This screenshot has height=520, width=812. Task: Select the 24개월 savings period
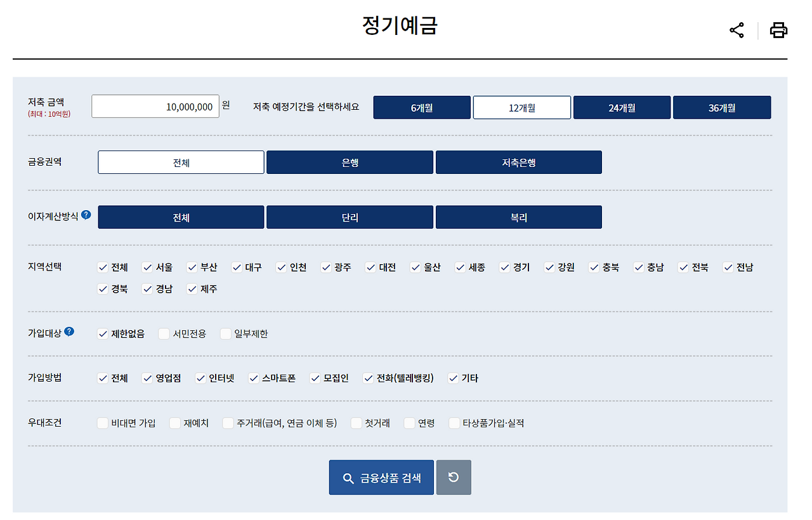click(x=622, y=107)
